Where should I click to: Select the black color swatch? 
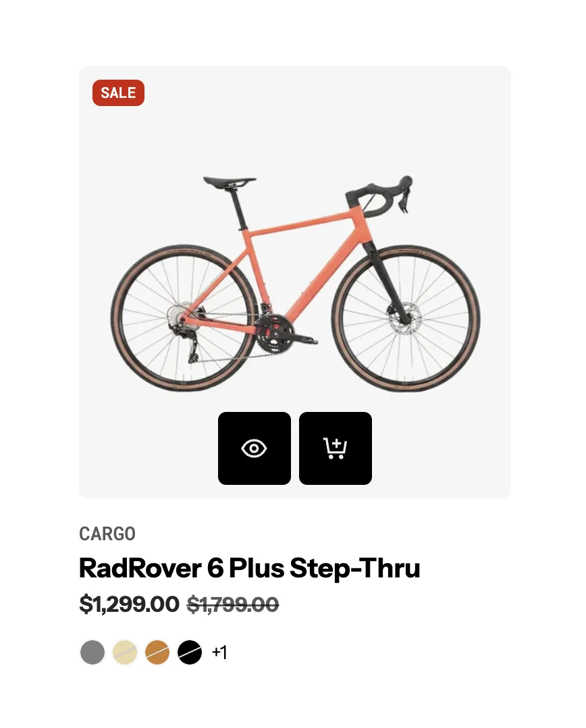pos(190,652)
